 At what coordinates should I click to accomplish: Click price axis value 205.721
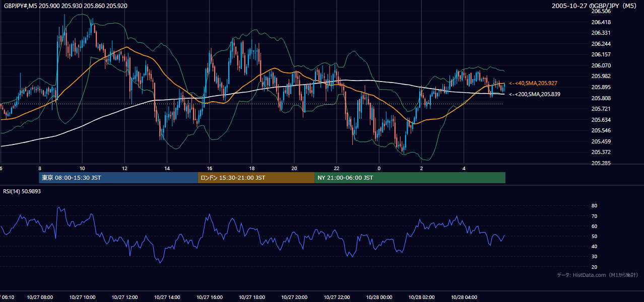coord(601,109)
